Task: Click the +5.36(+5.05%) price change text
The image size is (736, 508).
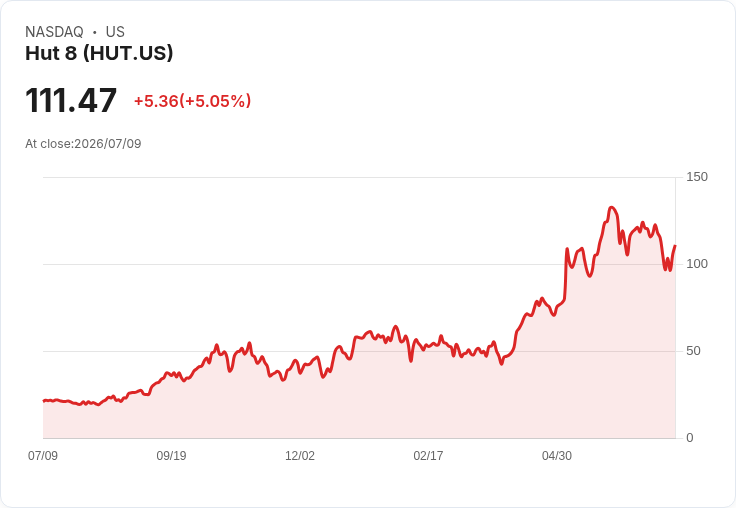Action: [192, 101]
